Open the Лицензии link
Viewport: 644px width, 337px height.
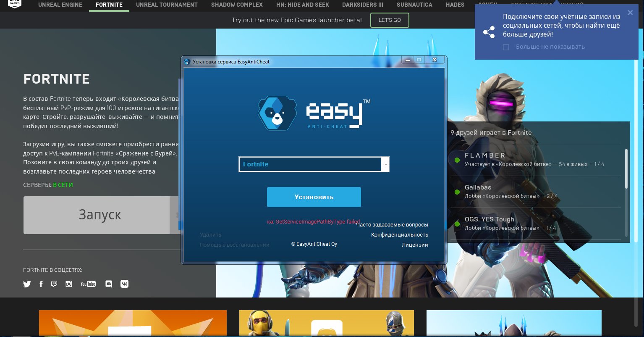coord(415,245)
